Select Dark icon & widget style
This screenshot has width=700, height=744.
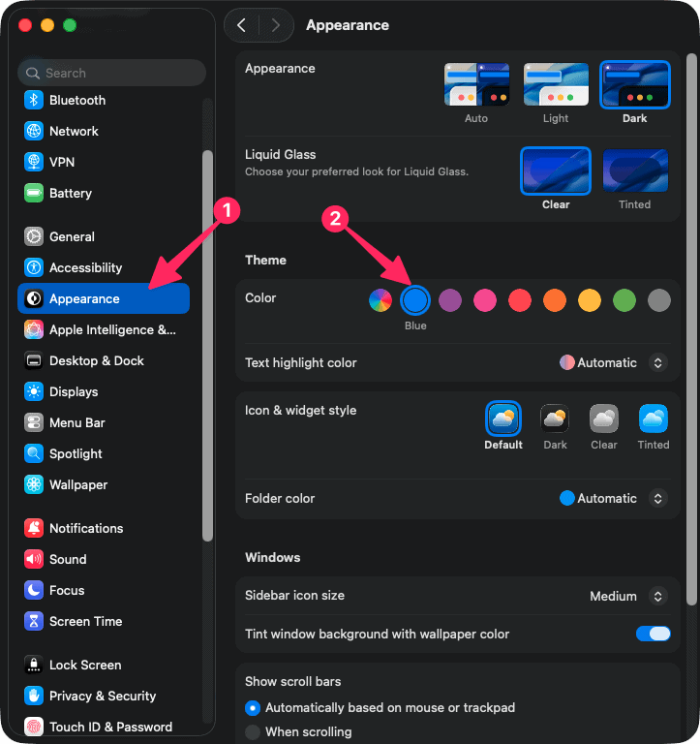(555, 418)
